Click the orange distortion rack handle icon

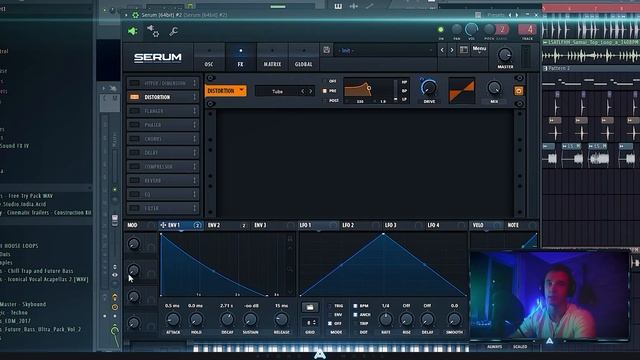click(518, 91)
